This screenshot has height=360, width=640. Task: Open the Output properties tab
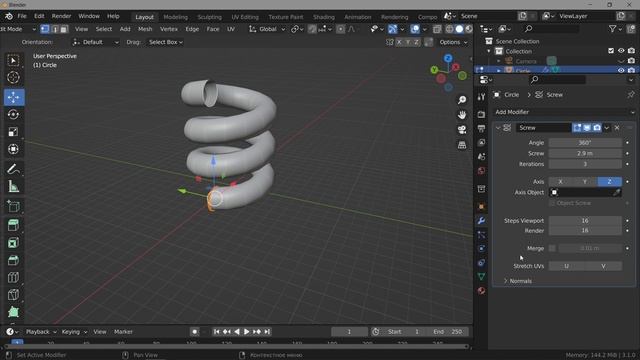pyautogui.click(x=482, y=129)
